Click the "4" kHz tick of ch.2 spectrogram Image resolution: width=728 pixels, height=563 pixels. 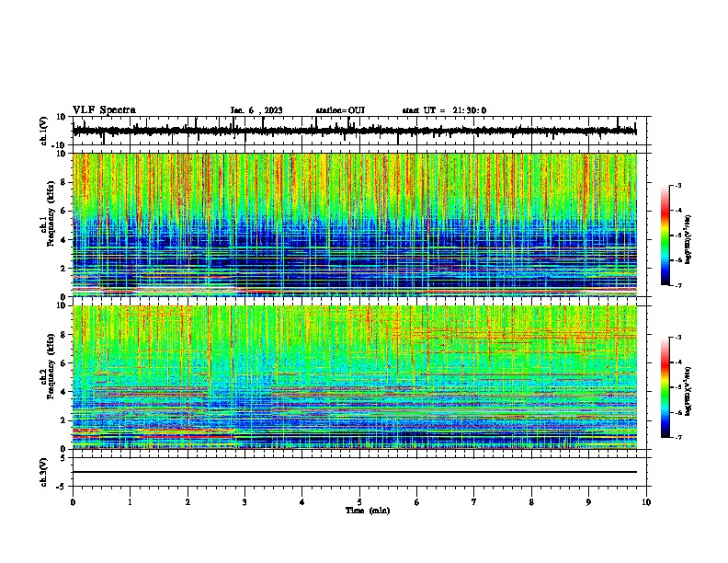tap(63, 392)
